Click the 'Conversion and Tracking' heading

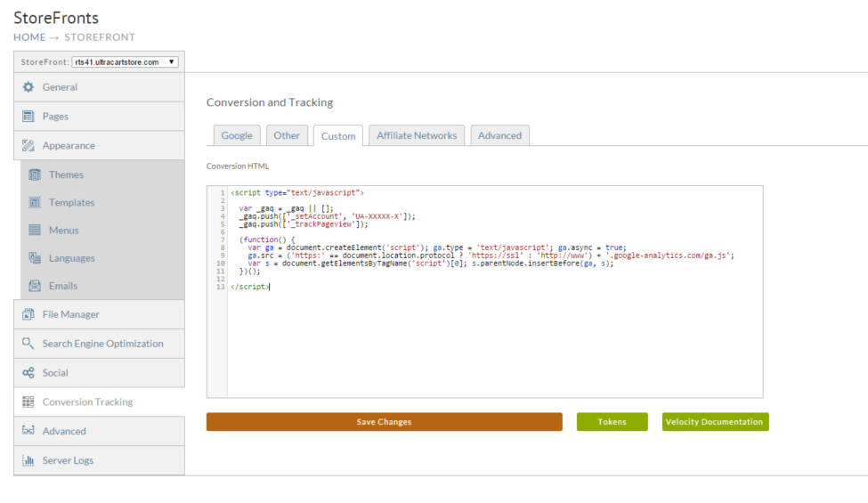pyautogui.click(x=270, y=102)
